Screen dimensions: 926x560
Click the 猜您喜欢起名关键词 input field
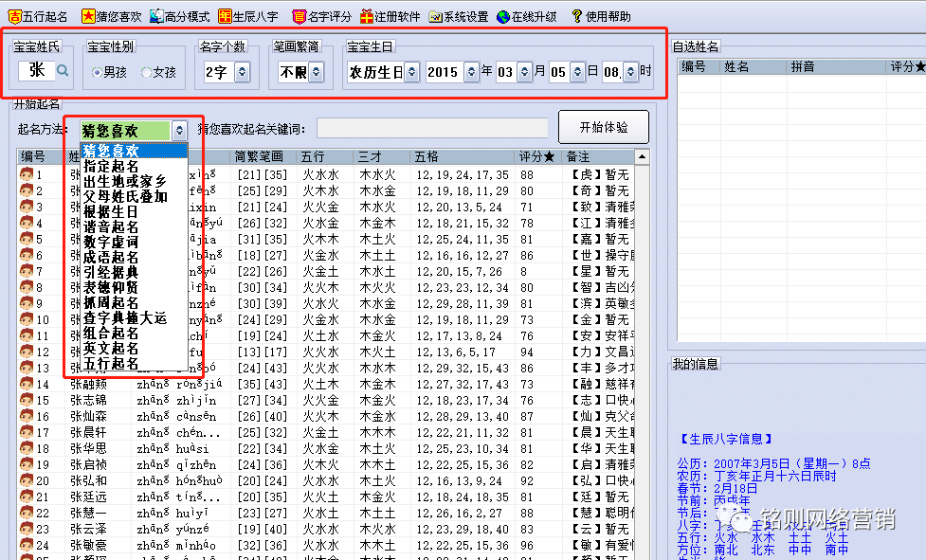432,128
